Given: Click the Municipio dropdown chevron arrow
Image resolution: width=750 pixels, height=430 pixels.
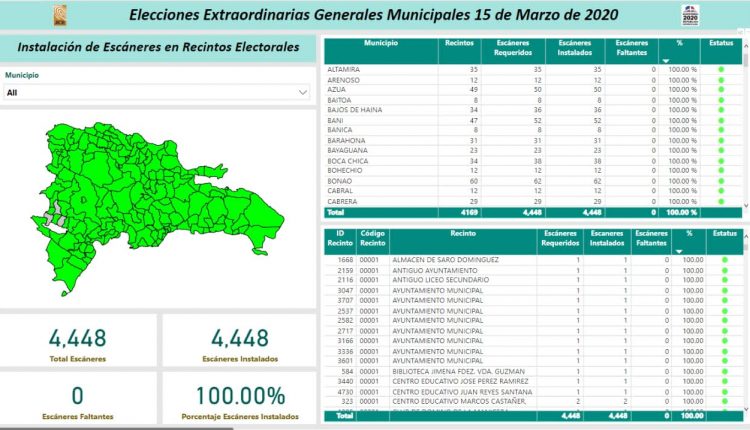Looking at the screenshot, I should click(x=303, y=92).
